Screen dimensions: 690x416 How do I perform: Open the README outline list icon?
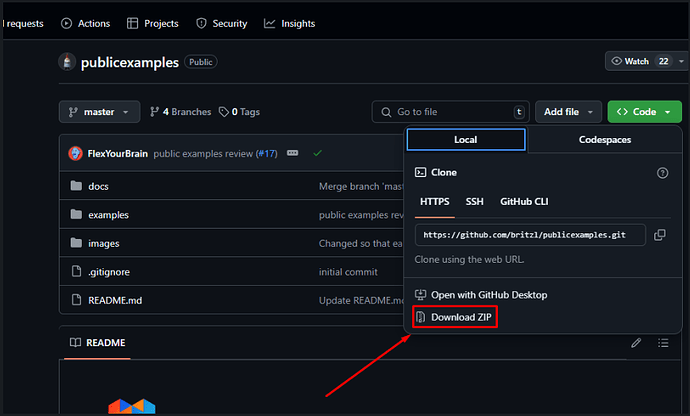(x=663, y=342)
